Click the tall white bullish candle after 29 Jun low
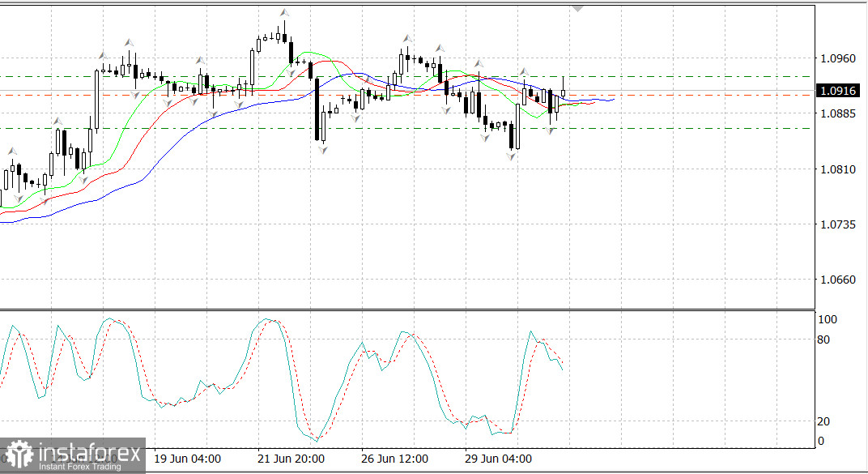This screenshot has width=868, height=474. [518, 125]
